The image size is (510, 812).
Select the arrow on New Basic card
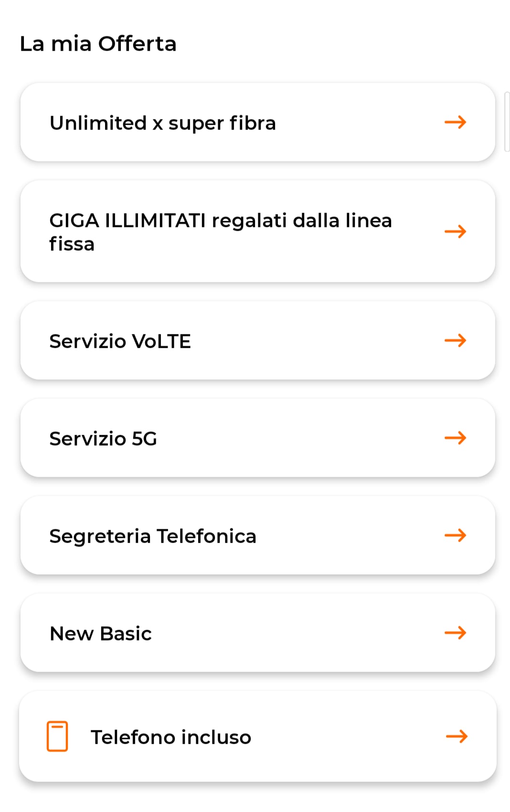click(455, 633)
